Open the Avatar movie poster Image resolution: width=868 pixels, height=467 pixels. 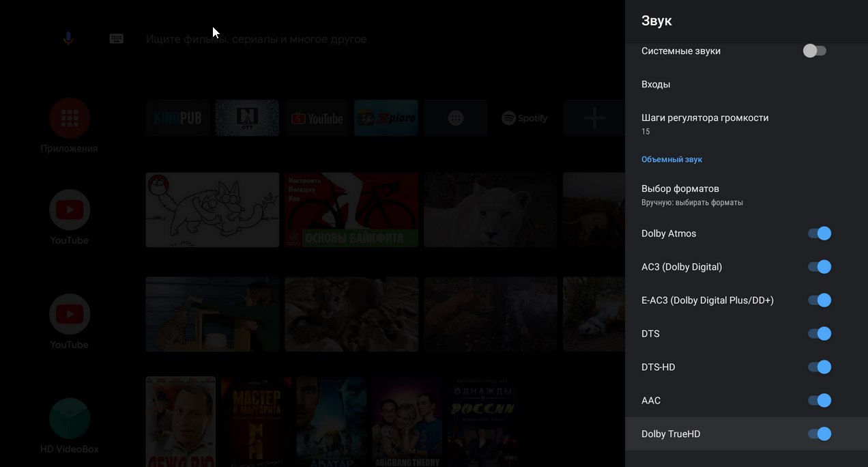pyautogui.click(x=332, y=421)
